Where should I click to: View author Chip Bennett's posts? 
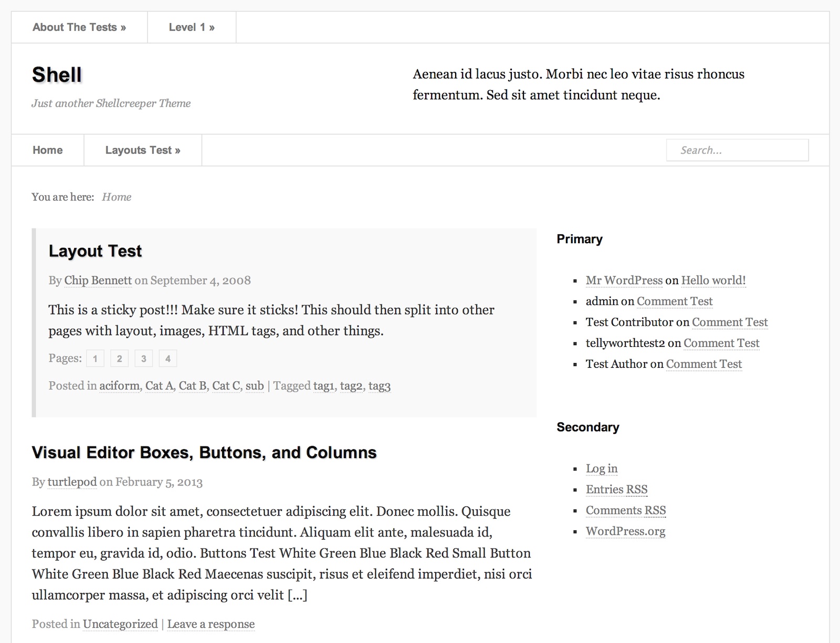pos(98,281)
